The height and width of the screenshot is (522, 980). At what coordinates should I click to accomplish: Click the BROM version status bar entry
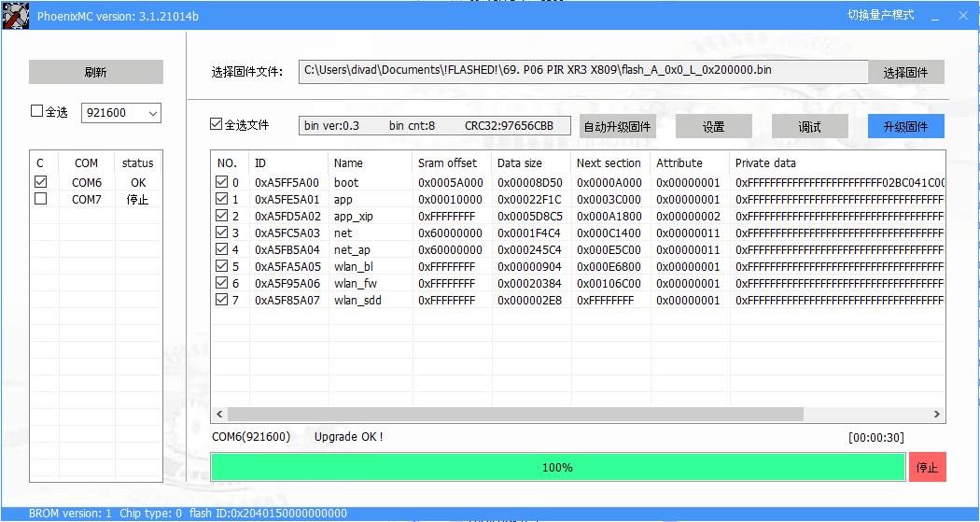70,514
